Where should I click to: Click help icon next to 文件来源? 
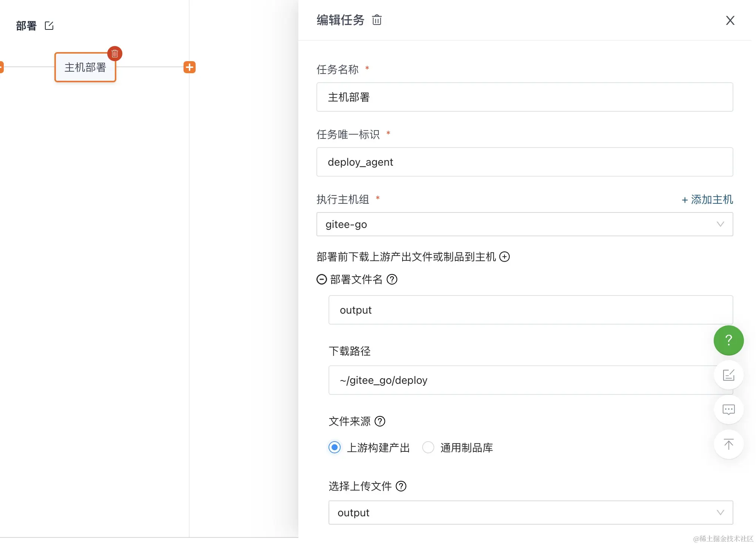pyautogui.click(x=380, y=421)
